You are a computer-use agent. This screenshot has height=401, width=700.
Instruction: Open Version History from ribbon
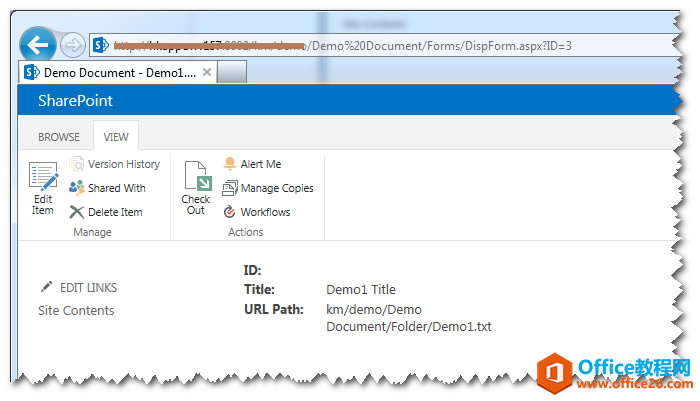coord(76,164)
